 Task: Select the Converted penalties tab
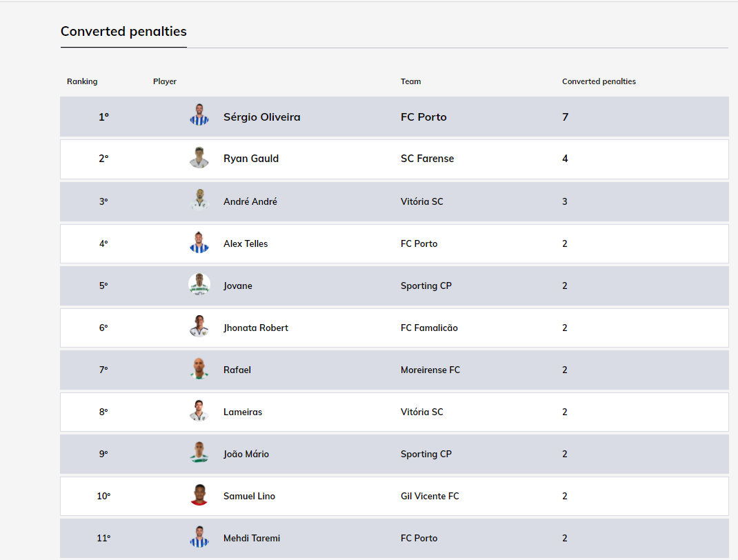click(x=123, y=32)
